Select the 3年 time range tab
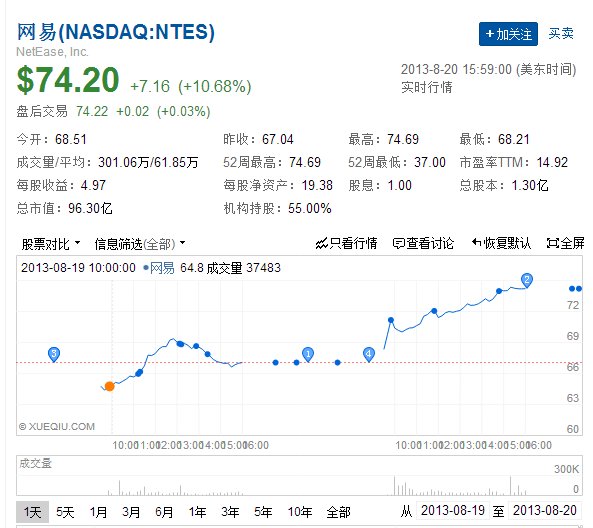This screenshot has width=593, height=528. click(x=230, y=512)
